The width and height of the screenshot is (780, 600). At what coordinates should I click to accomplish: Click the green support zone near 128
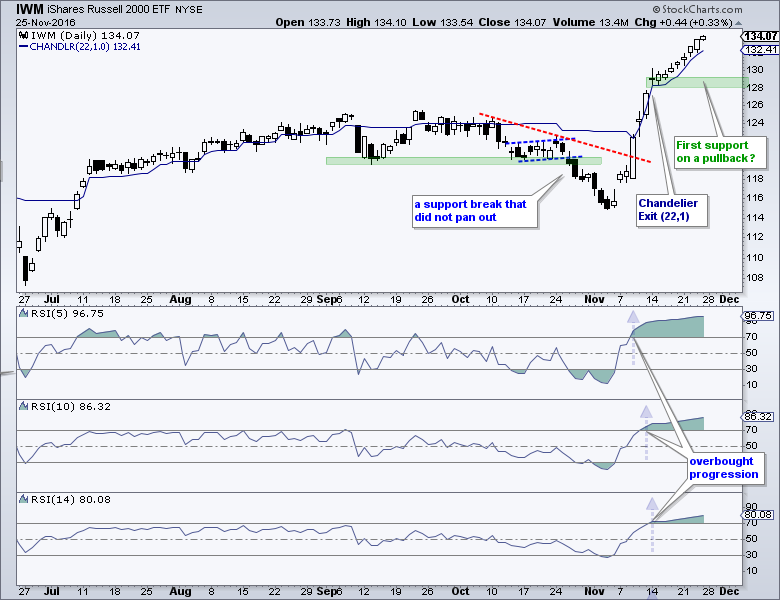[x=697, y=83]
